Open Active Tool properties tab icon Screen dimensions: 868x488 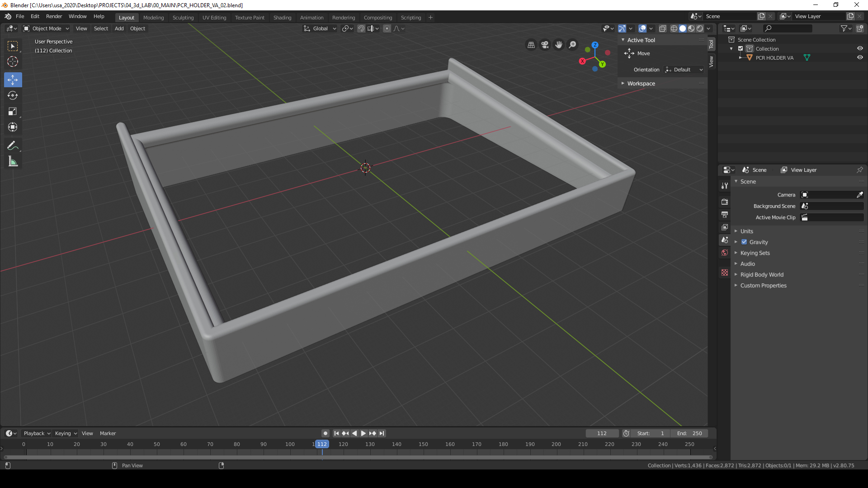coord(725,185)
